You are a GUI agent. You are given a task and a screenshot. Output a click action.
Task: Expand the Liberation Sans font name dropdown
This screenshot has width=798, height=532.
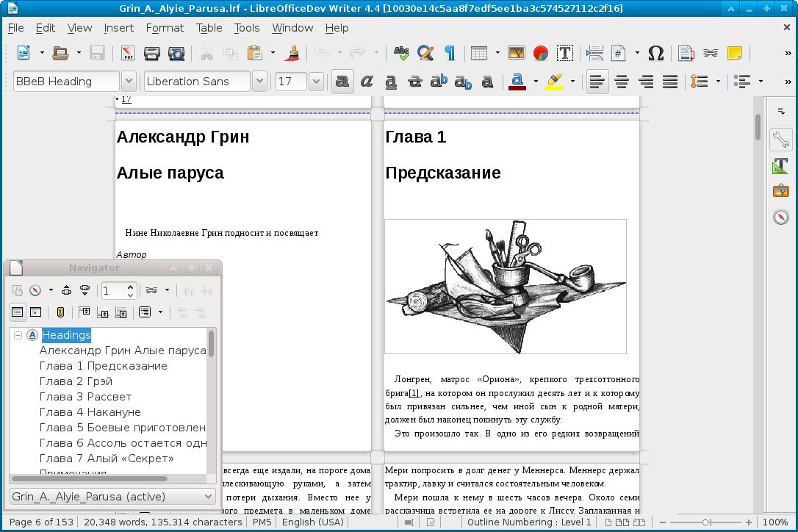click(x=259, y=82)
